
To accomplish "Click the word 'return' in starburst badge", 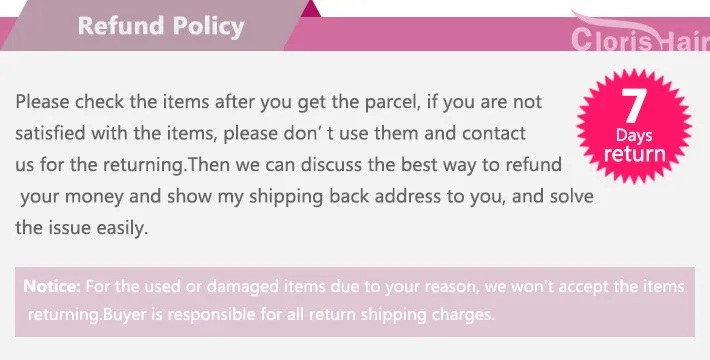I will coord(634,154).
